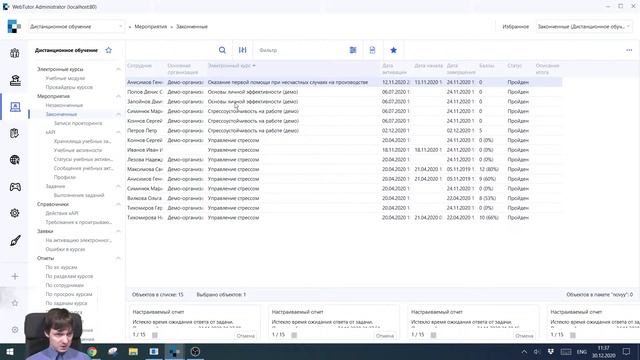This screenshot has height=360, width=640.
Task: Open the institution building sidebar section
Action: [x=15, y=80]
